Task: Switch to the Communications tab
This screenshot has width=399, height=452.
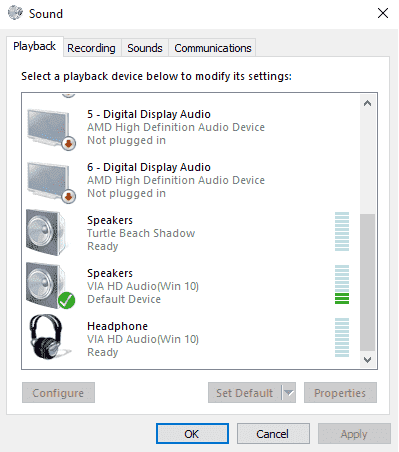Action: tap(213, 48)
